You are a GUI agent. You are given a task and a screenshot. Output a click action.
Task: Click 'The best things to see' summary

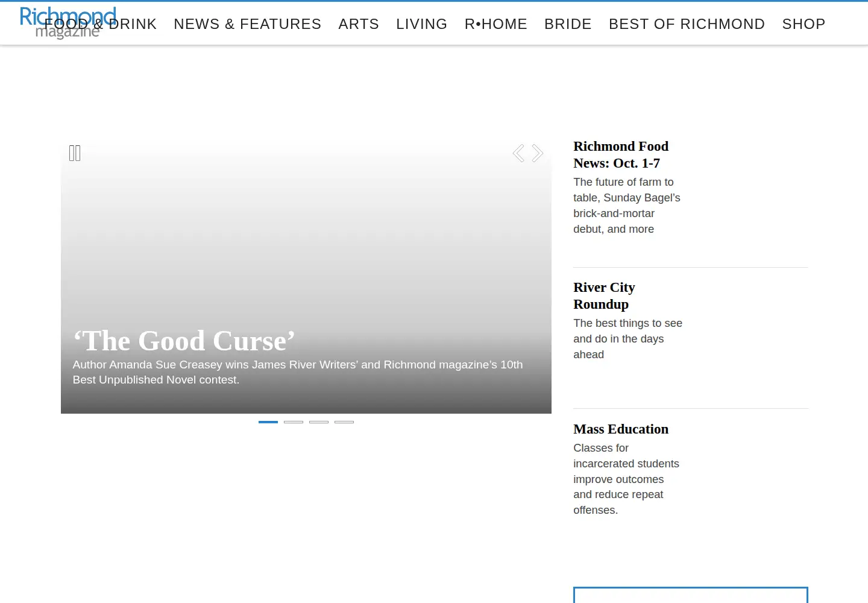click(628, 338)
